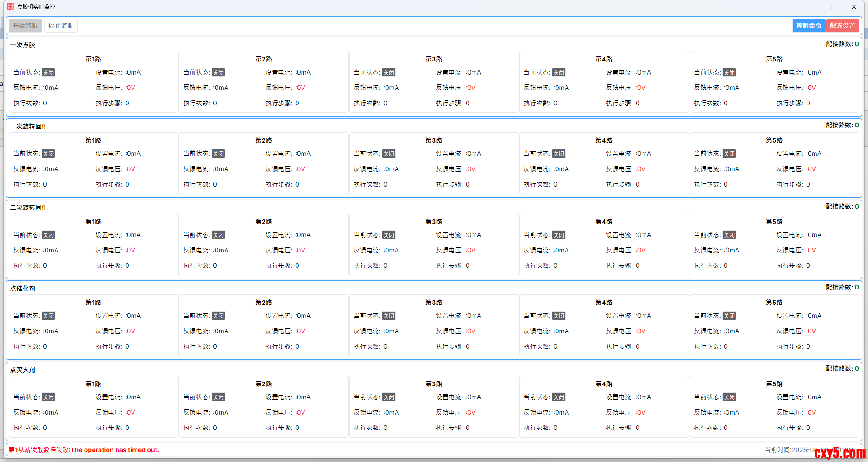Click 配接路数 count for 一次点胶
The image size is (868, 462).
coord(856,44)
